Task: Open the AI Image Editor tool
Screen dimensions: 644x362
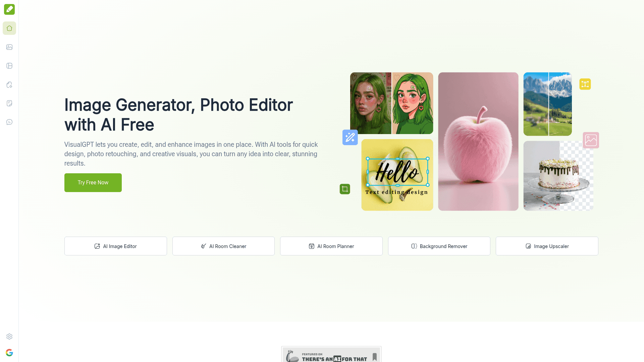Action: pos(115,246)
